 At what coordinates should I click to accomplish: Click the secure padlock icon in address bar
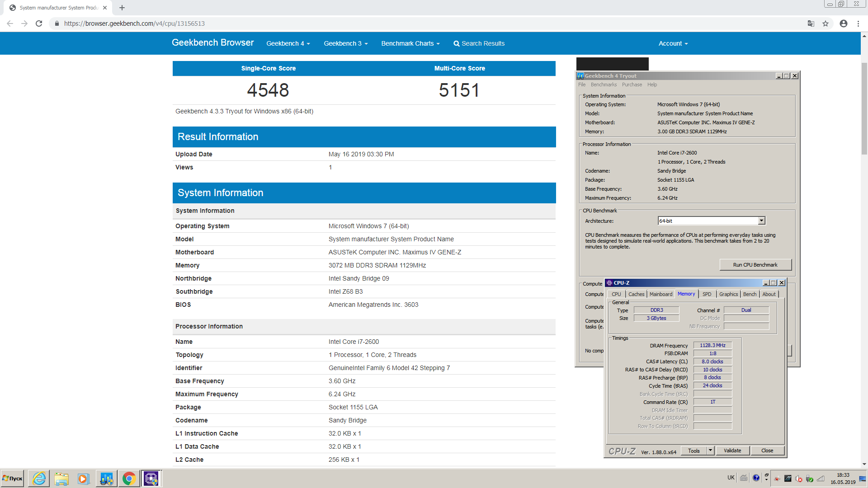57,23
